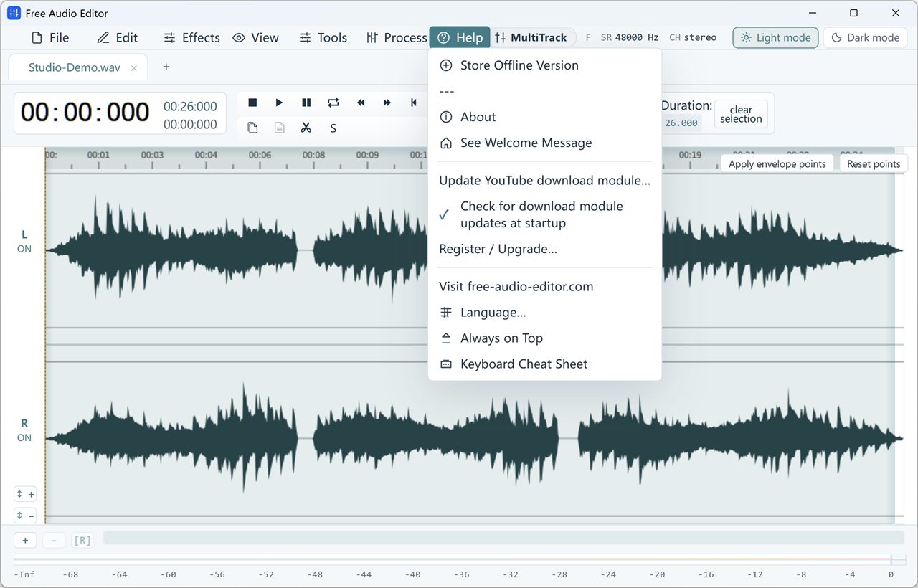Open the Process menu
This screenshot has width=918, height=588.
(x=396, y=37)
